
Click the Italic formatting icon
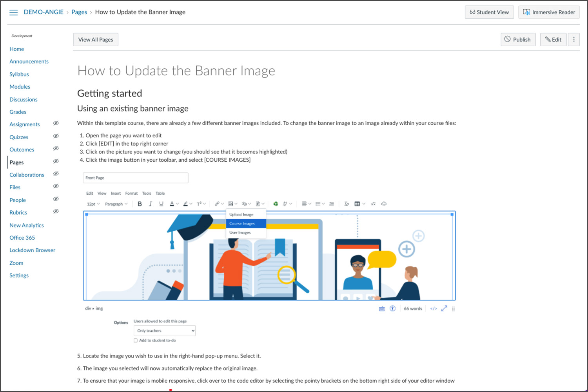(x=150, y=204)
